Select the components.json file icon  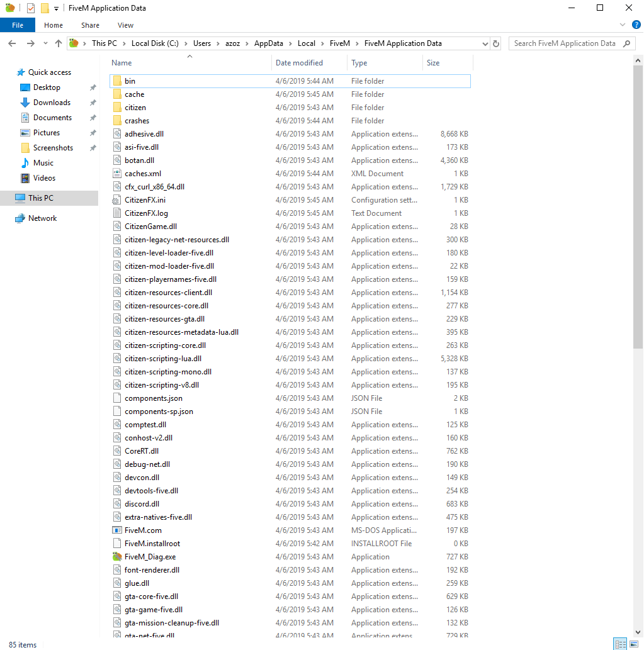(x=117, y=398)
